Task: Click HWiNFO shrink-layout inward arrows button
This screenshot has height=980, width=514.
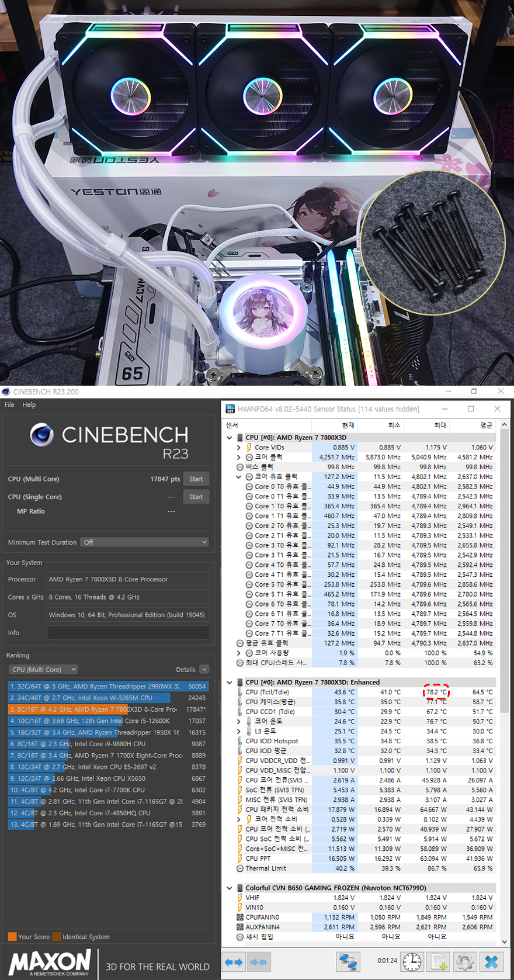Action: (258, 962)
